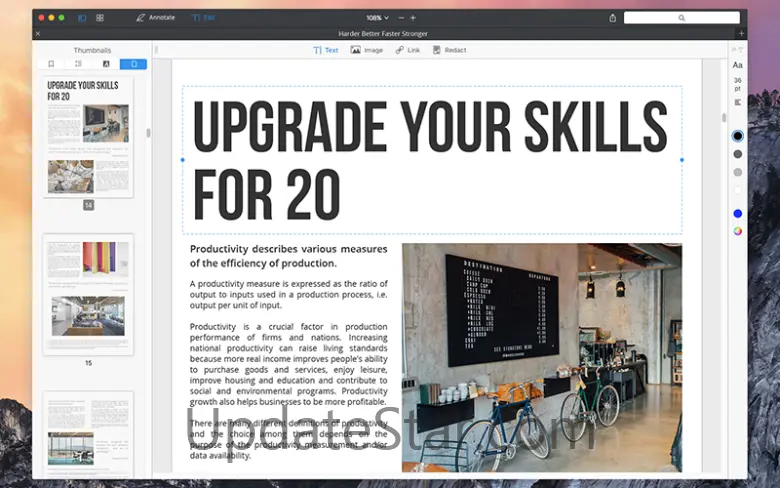The image size is (780, 488).
Task: Collapse the right properties panel
Action: click(x=737, y=50)
